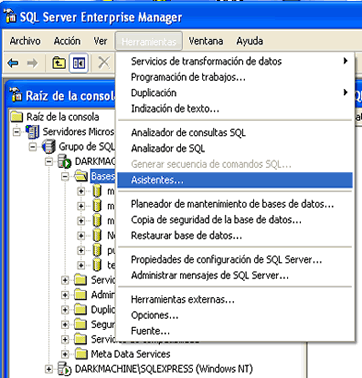Click the first database cylinder icon
Image resolution: width=362 pixels, height=378 pixels.
tap(97, 191)
